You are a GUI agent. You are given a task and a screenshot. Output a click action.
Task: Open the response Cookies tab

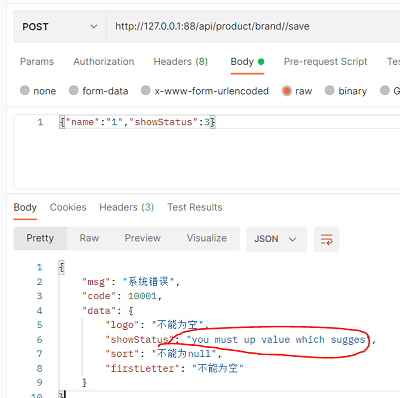tap(68, 207)
